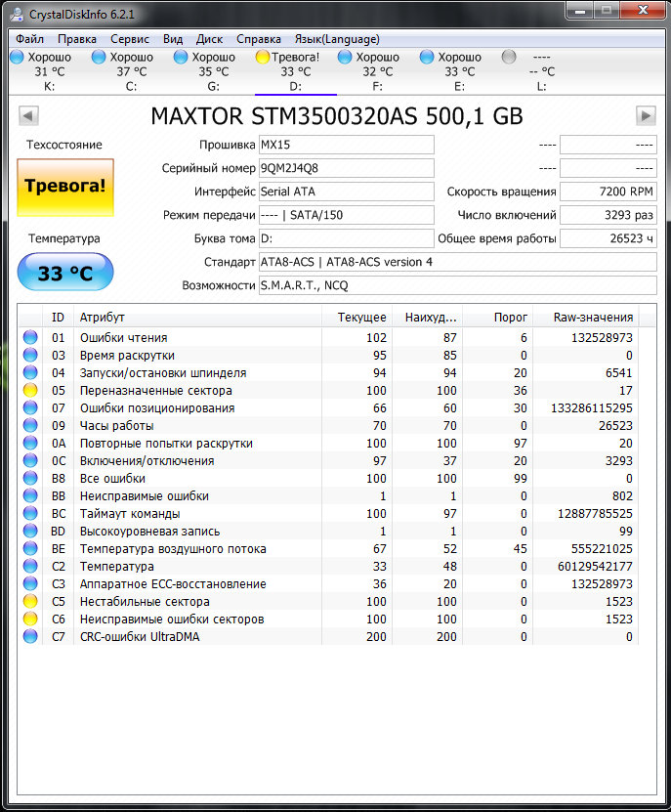The height and width of the screenshot is (812, 671).
Task: Open the Диск menu
Action: [x=209, y=39]
